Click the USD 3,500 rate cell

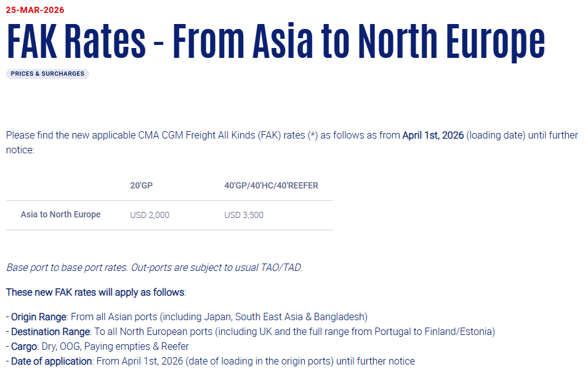244,215
